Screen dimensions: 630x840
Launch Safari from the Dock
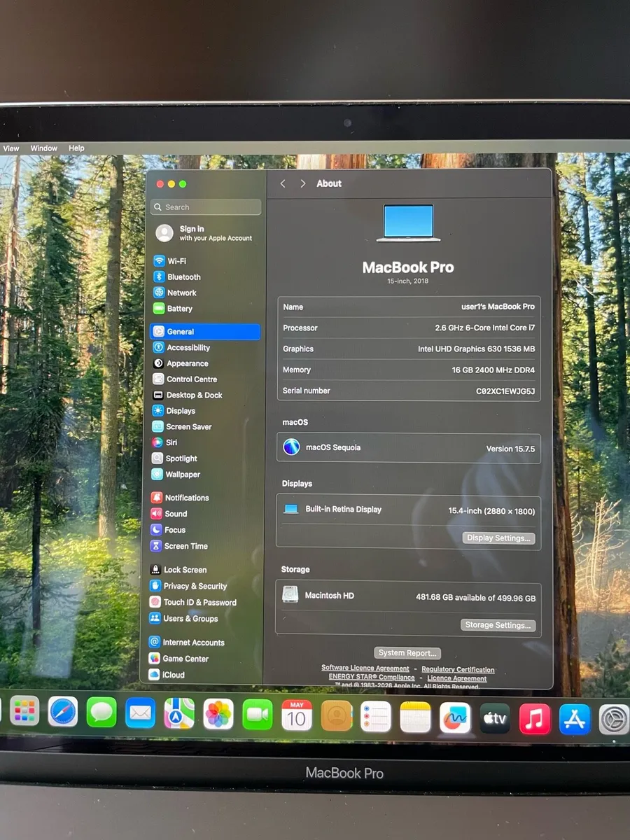[63, 713]
